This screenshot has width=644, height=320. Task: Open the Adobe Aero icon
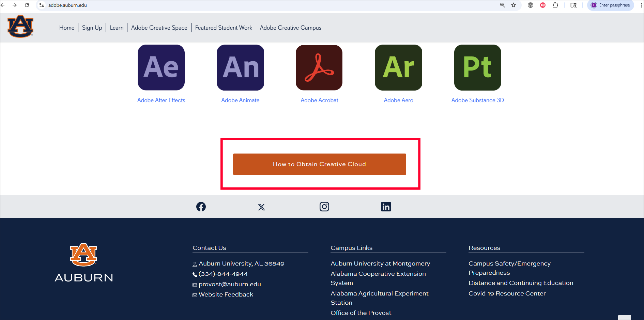[398, 67]
